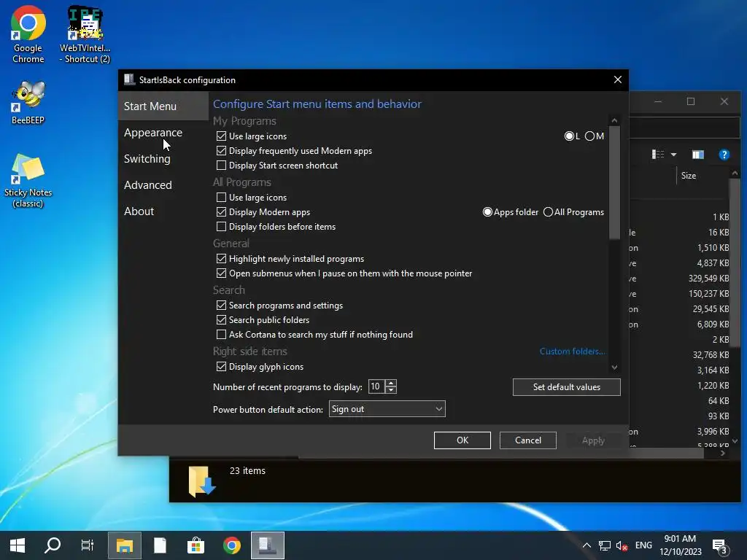The height and width of the screenshot is (560, 747).
Task: Open Google Chrome desktop shortcut
Action: (x=28, y=35)
